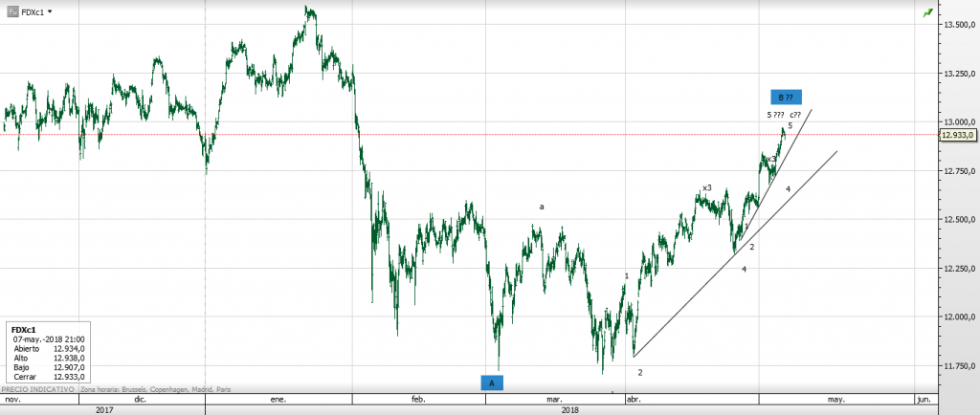This screenshot has width=980, height=415.
Task: Click the 11.750,0 price axis level
Action: [x=958, y=365]
